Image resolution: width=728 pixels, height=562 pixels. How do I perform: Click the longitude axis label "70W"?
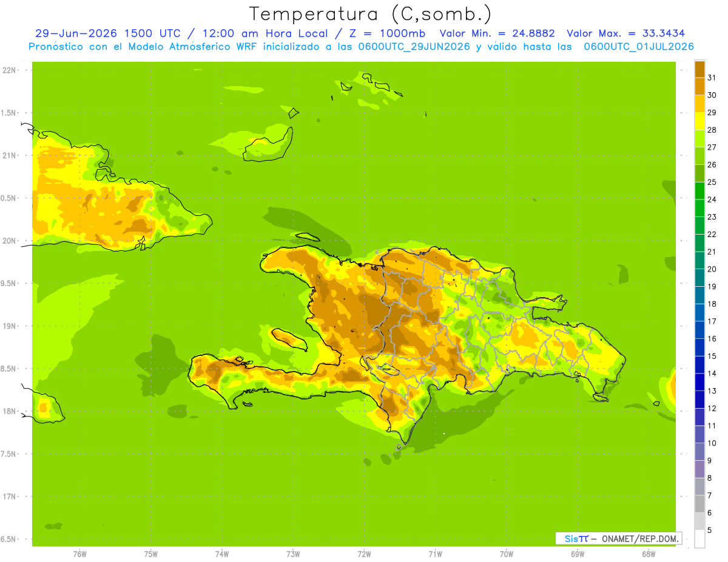tap(507, 554)
